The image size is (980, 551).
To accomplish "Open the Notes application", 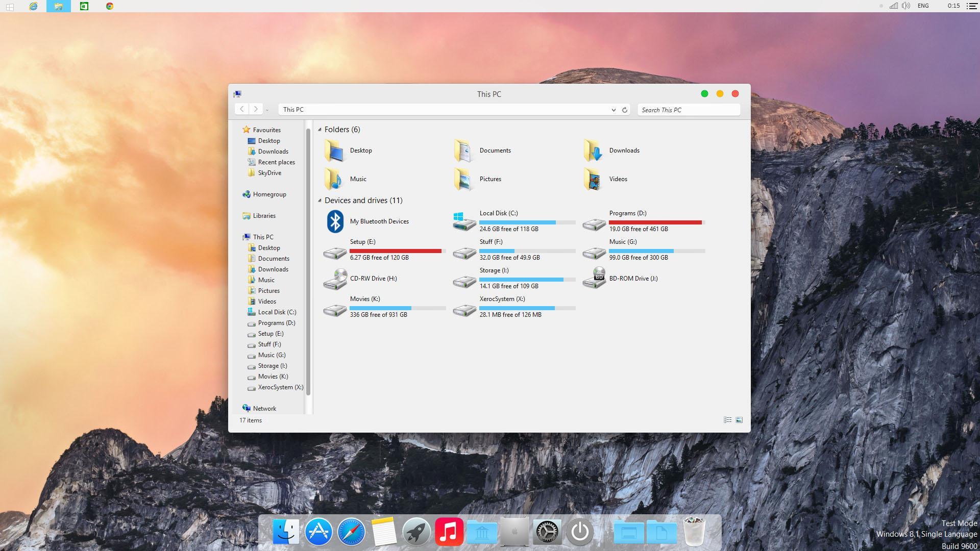I will coord(384,532).
